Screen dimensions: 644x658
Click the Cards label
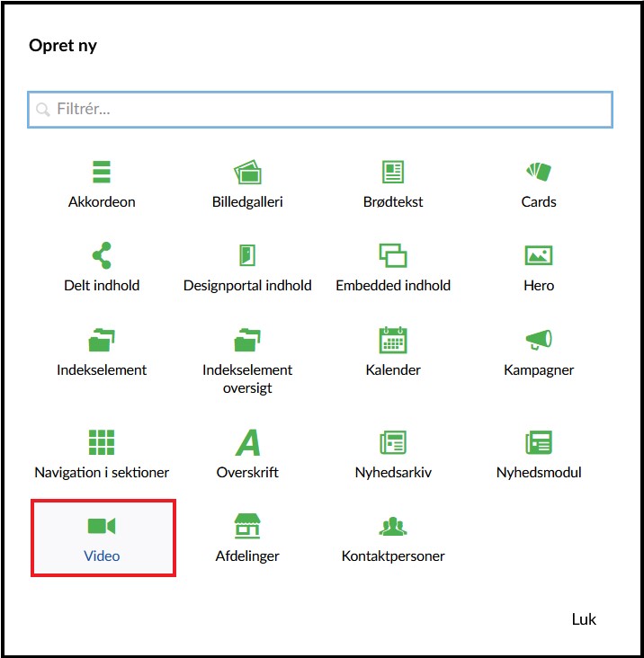pyautogui.click(x=539, y=202)
